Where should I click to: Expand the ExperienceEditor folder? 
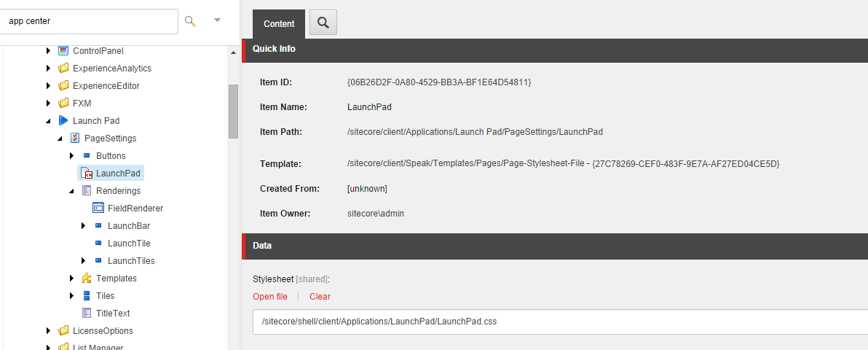click(49, 87)
